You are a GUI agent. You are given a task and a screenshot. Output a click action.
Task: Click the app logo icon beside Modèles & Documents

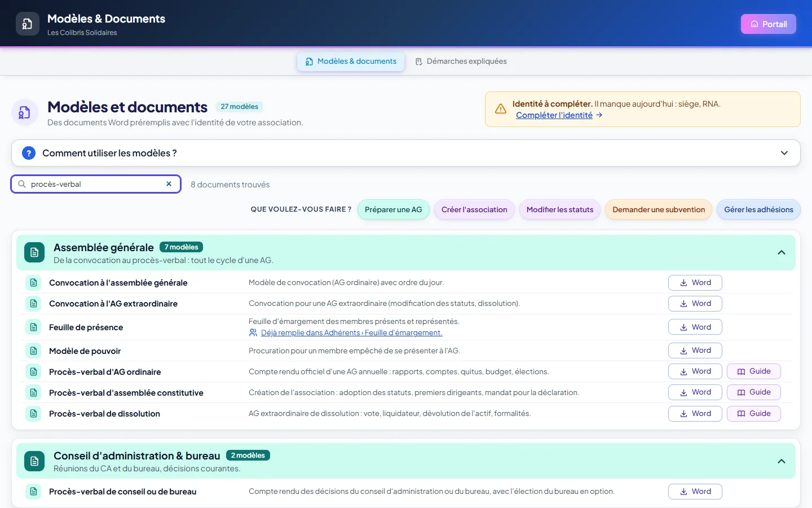(28, 24)
